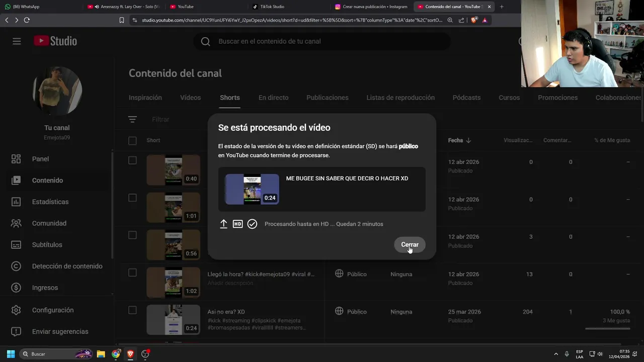Check the Asi no era row checkbox
Image resolution: width=644 pixels, height=362 pixels.
tap(132, 310)
